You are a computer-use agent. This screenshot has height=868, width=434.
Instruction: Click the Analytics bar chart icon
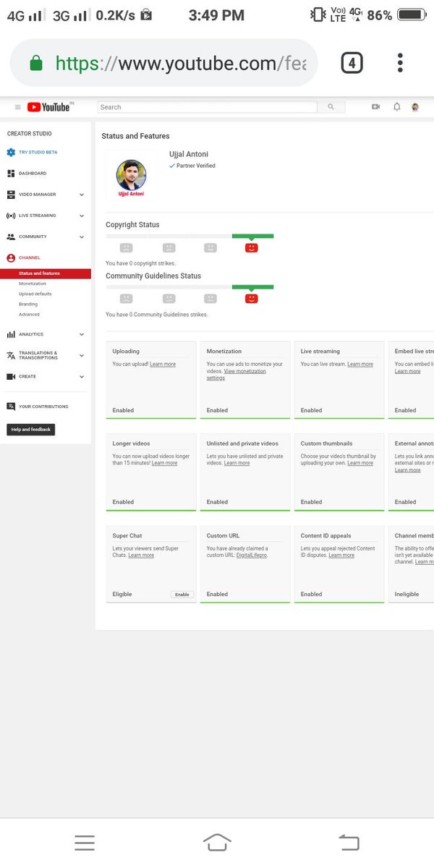(x=11, y=334)
